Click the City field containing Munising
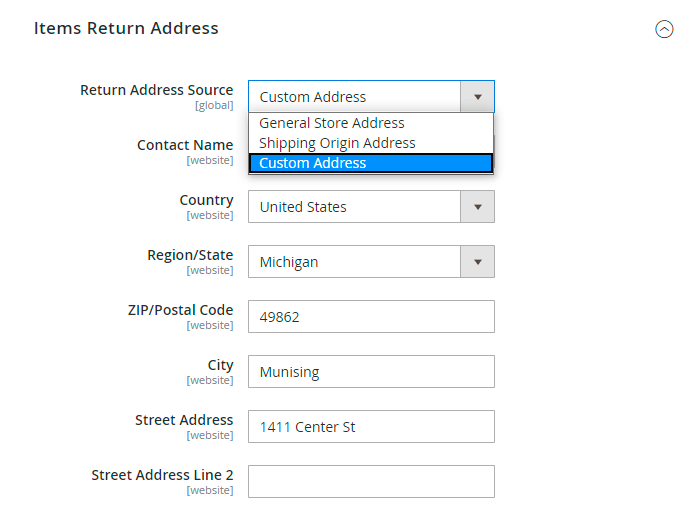Viewport: 681px width, 518px height. pos(371,372)
